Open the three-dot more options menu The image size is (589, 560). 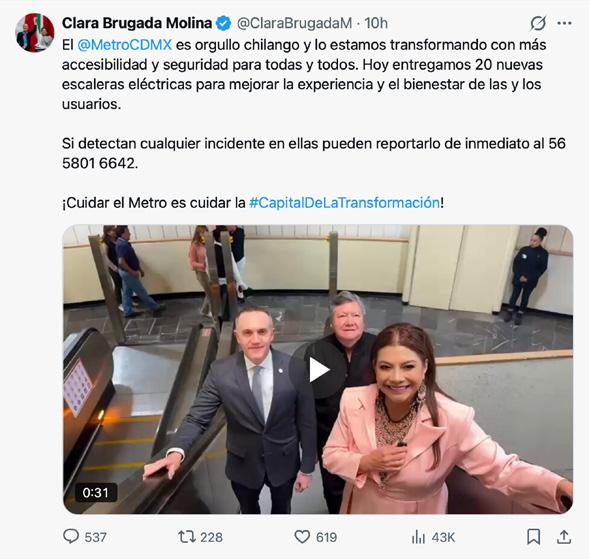coord(564,23)
